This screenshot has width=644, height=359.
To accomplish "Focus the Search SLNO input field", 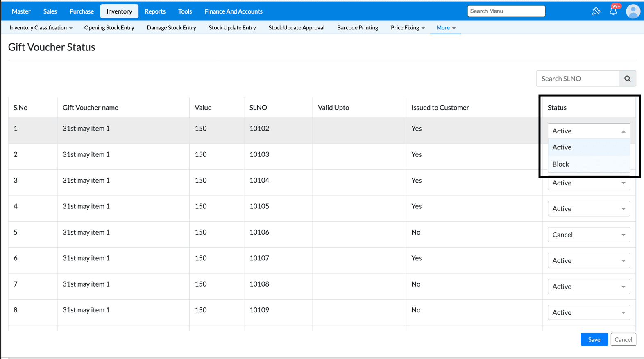I will (x=577, y=79).
